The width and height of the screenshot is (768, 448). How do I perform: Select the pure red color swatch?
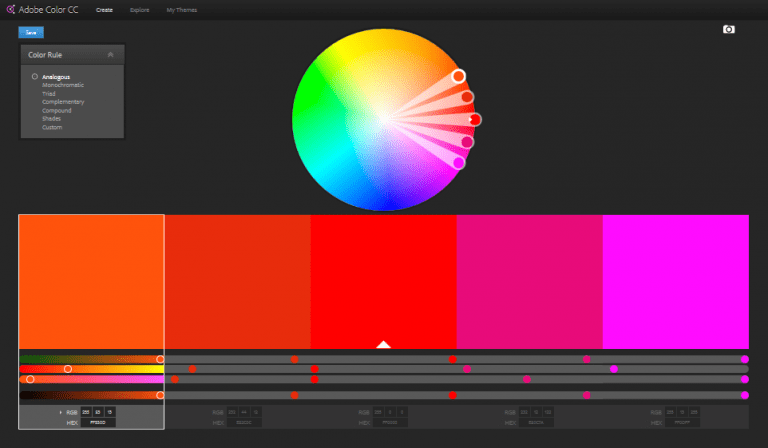pyautogui.click(x=384, y=282)
